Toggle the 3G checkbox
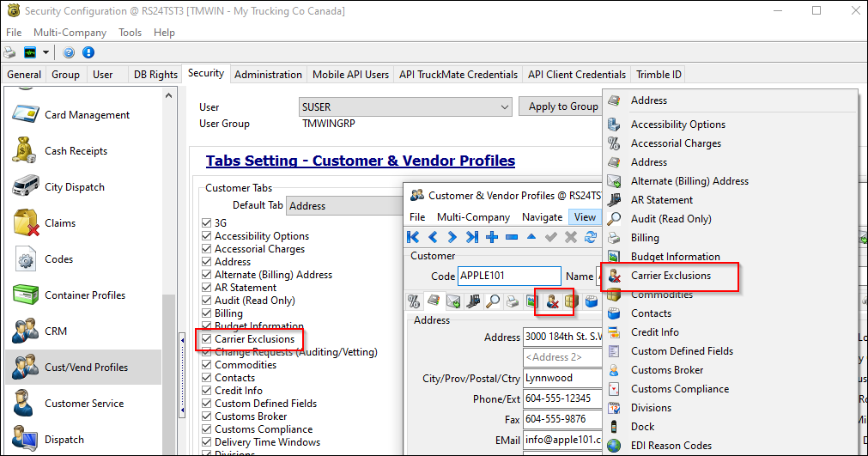 206,223
